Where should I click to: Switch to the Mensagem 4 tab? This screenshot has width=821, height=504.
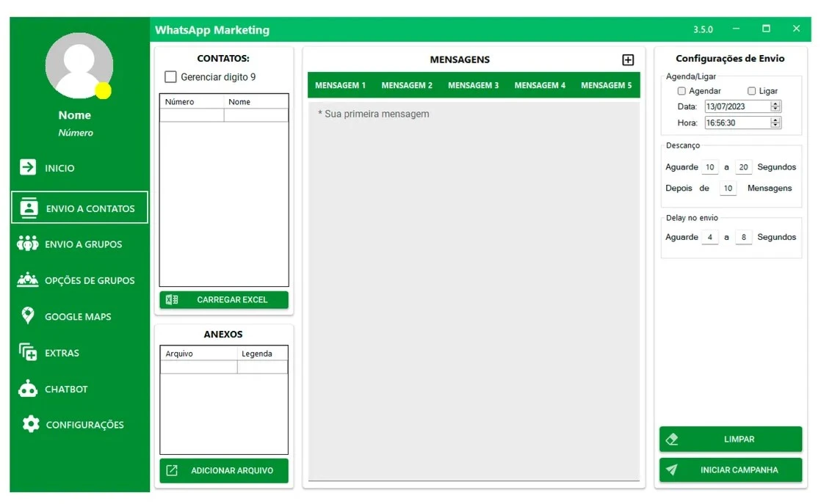540,86
